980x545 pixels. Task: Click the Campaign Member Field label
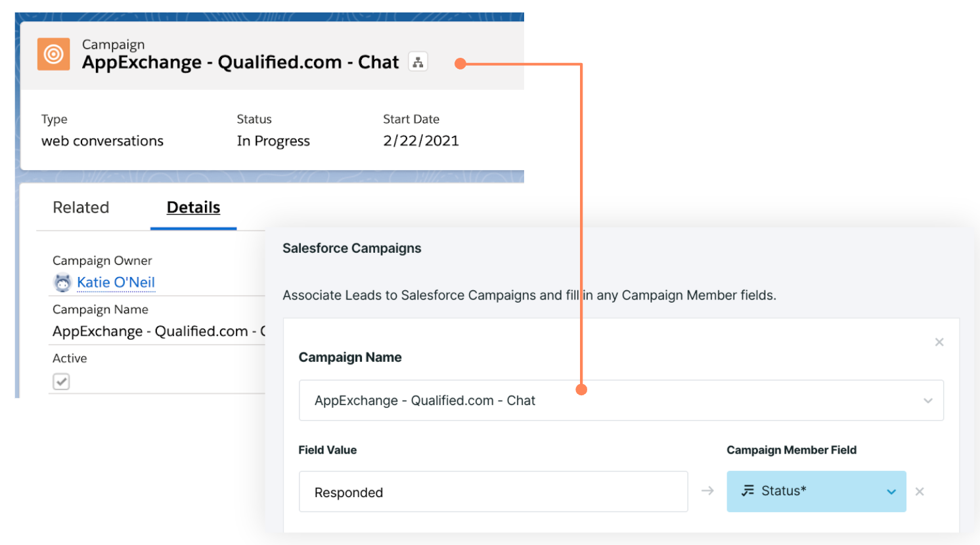(x=791, y=450)
